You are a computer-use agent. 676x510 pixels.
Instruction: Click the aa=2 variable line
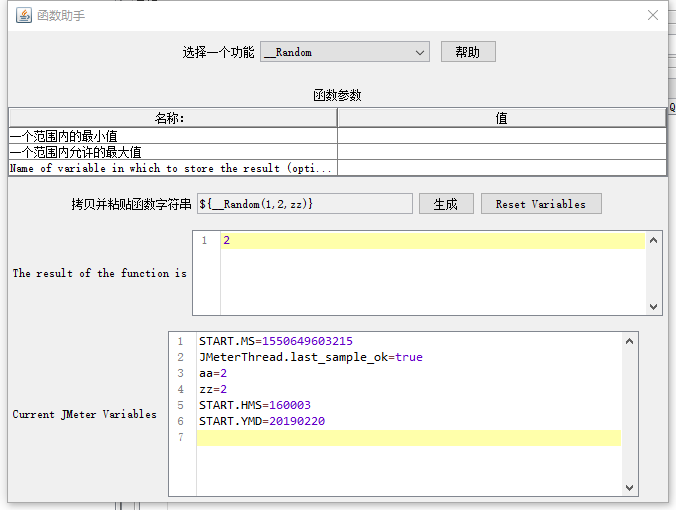click(213, 373)
